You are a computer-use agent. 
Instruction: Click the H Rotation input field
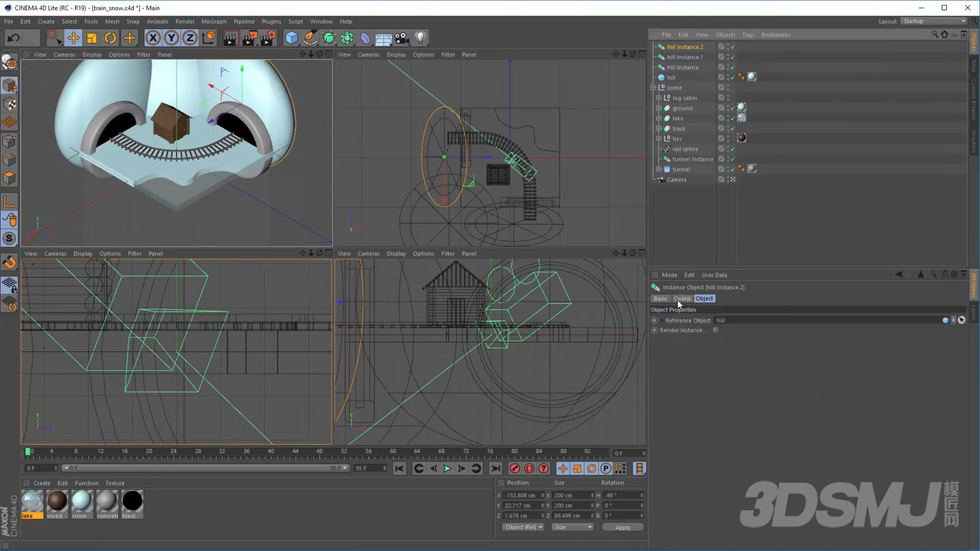point(623,495)
